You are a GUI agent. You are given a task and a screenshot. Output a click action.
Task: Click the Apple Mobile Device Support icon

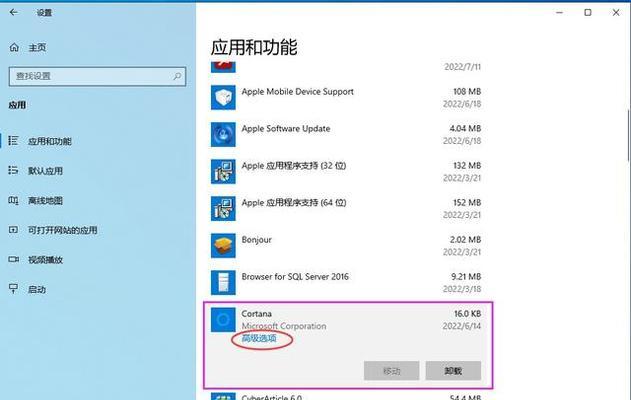[x=223, y=97]
